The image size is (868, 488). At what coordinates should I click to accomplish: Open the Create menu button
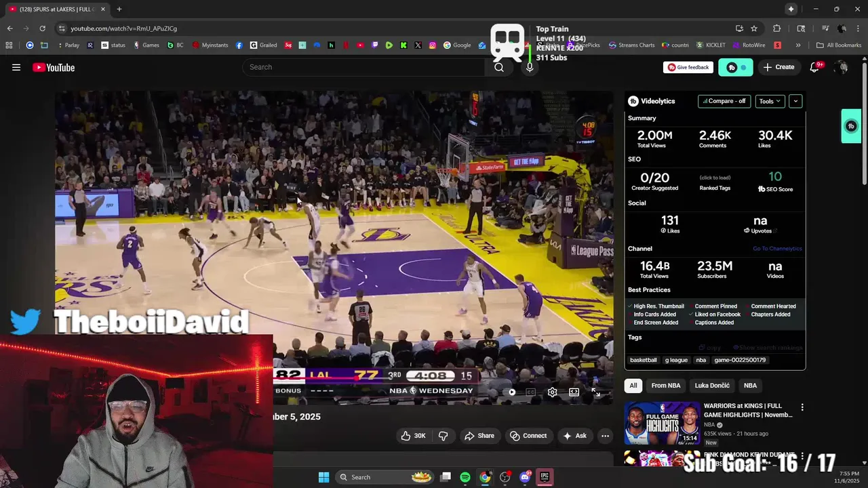click(778, 67)
